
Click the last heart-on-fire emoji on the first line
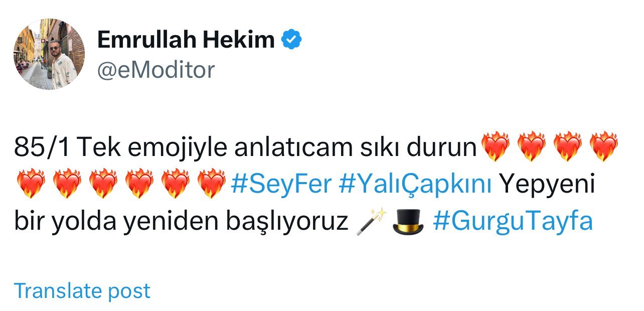[x=604, y=147]
